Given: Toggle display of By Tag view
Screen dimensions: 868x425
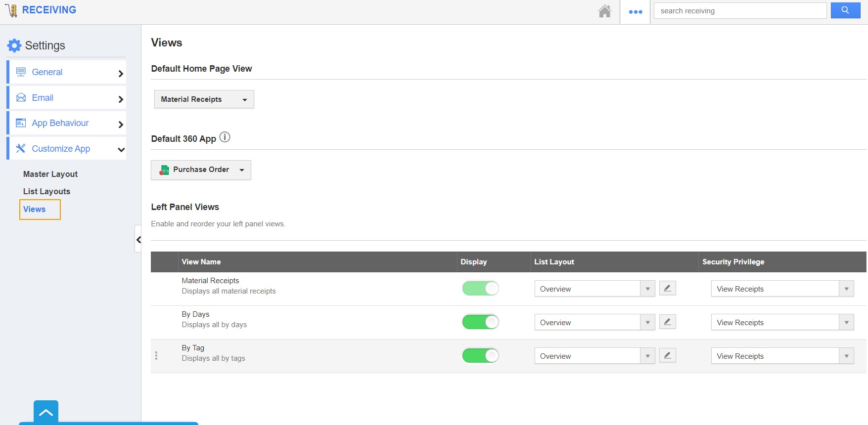Looking at the screenshot, I should coord(480,355).
